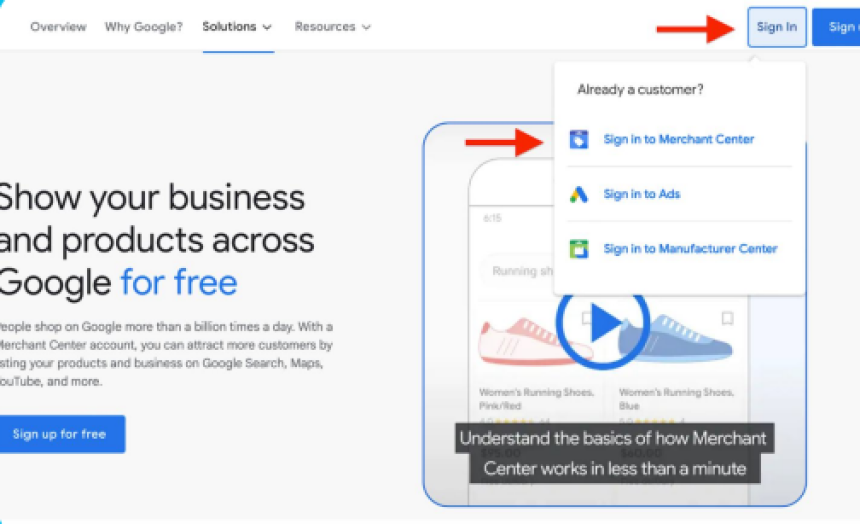Click the Manufacturer Center icon
The image size is (860, 524).
click(x=579, y=249)
